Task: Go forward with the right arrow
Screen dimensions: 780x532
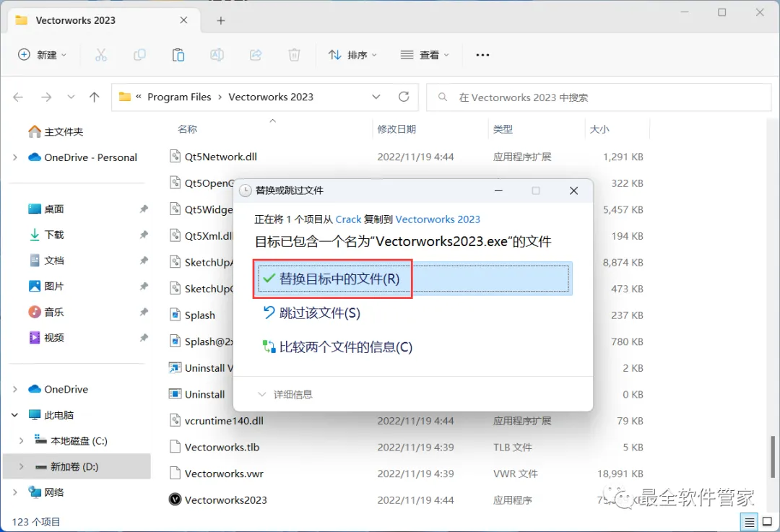Action: pos(46,97)
